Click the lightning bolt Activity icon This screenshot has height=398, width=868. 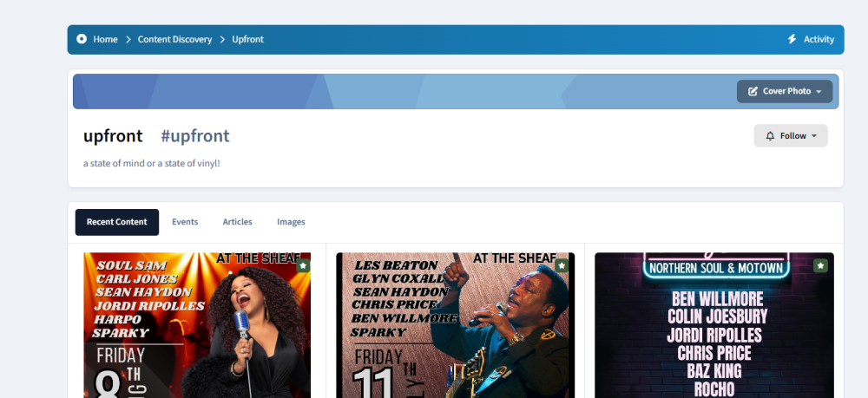coord(792,39)
